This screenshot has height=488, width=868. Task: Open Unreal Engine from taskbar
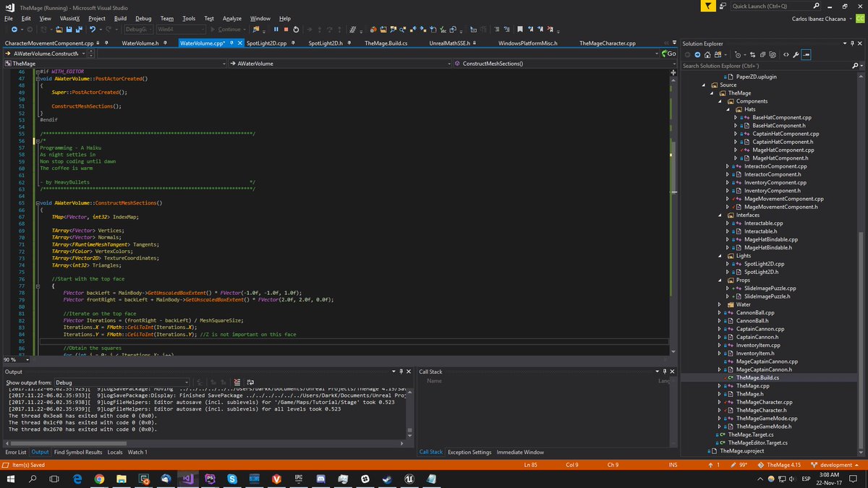point(409,479)
